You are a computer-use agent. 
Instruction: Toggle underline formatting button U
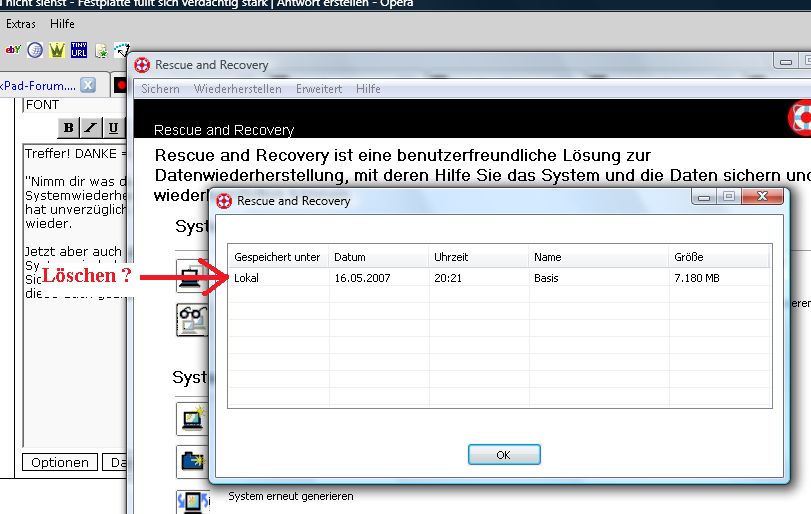pyautogui.click(x=113, y=127)
